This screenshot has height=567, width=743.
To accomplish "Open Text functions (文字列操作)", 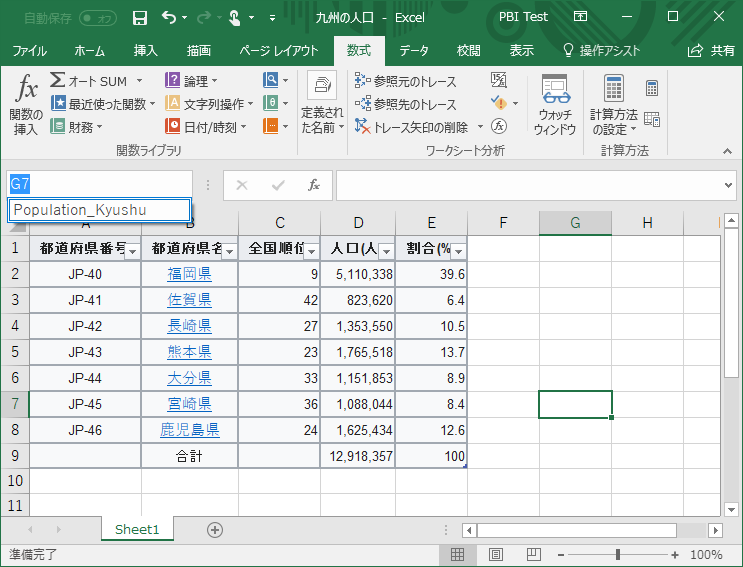I will [209, 104].
